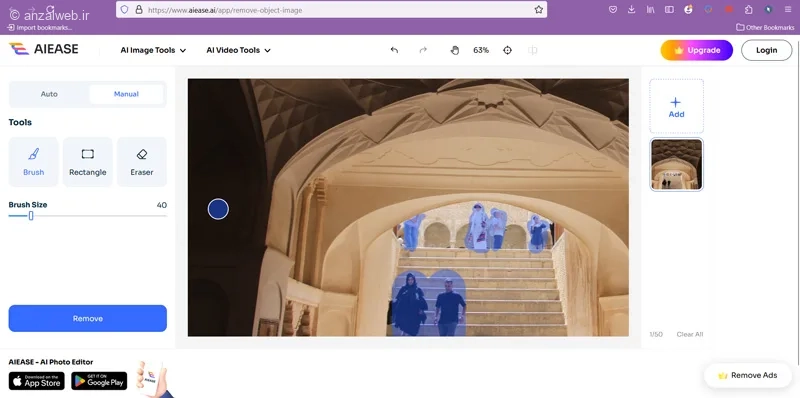Bookmark this page with the star icon

pyautogui.click(x=538, y=10)
